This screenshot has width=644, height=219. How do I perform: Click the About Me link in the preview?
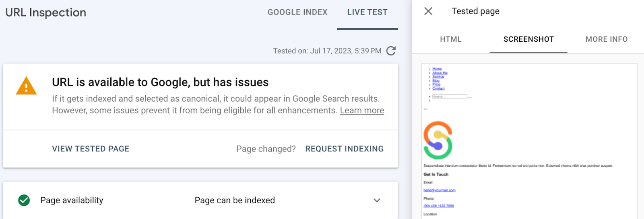[x=440, y=73]
